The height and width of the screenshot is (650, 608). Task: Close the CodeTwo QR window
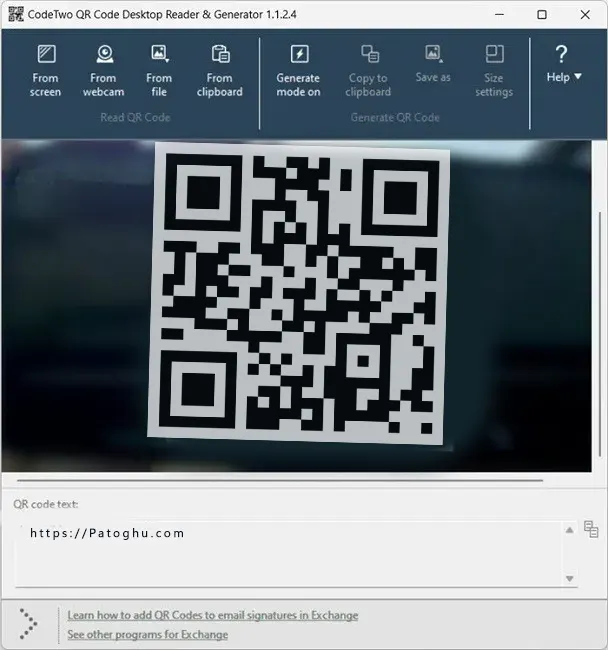585,15
